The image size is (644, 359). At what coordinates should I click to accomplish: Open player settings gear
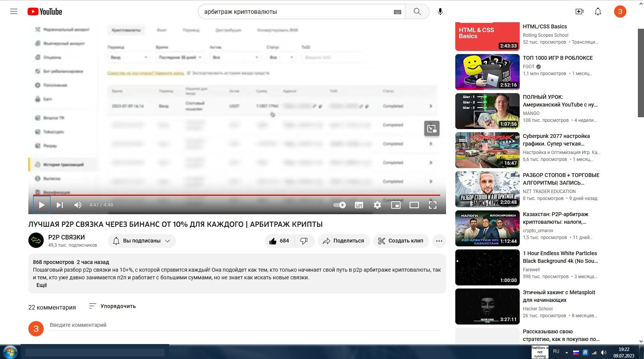coord(377,205)
